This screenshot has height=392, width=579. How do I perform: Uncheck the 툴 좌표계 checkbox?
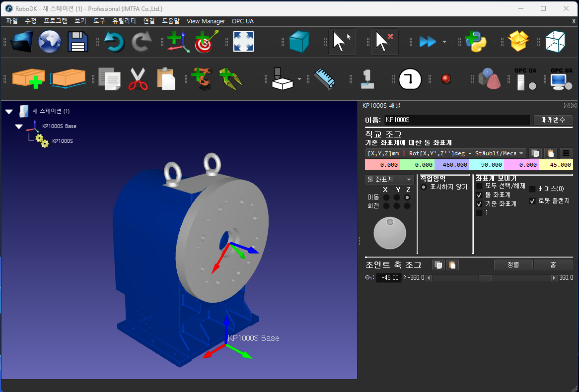tap(479, 195)
